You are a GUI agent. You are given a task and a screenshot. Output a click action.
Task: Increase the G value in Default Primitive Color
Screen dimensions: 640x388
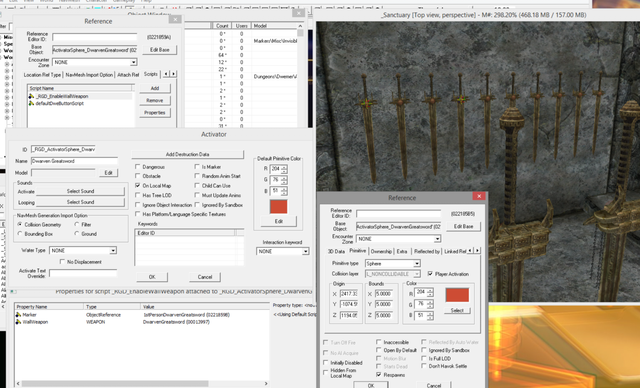(284, 178)
